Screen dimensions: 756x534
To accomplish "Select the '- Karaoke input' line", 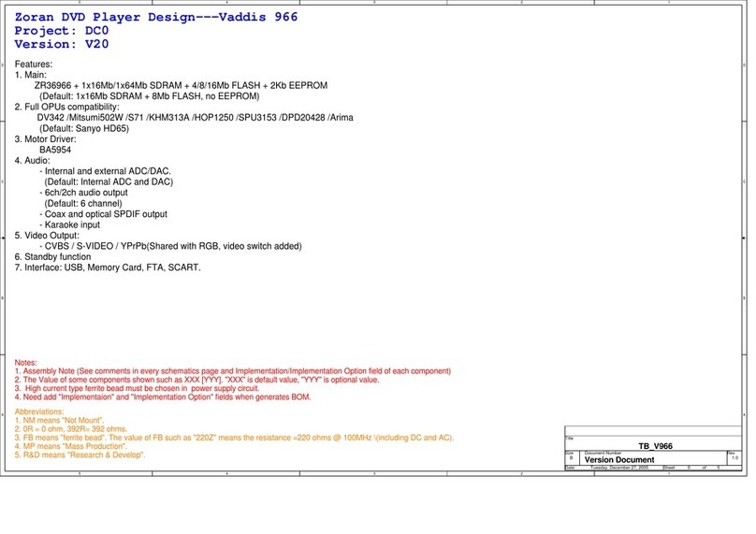I will coord(70,224).
